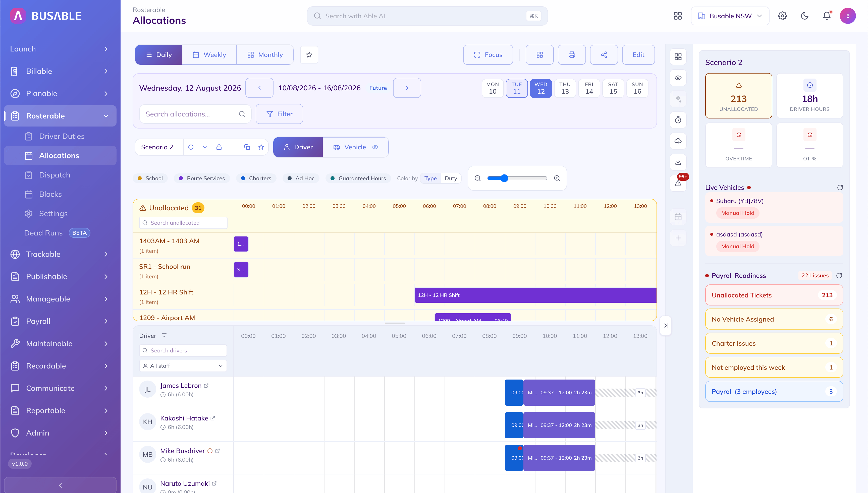The height and width of the screenshot is (493, 868).
Task: Open James Lebron external link icon
Action: tap(206, 386)
